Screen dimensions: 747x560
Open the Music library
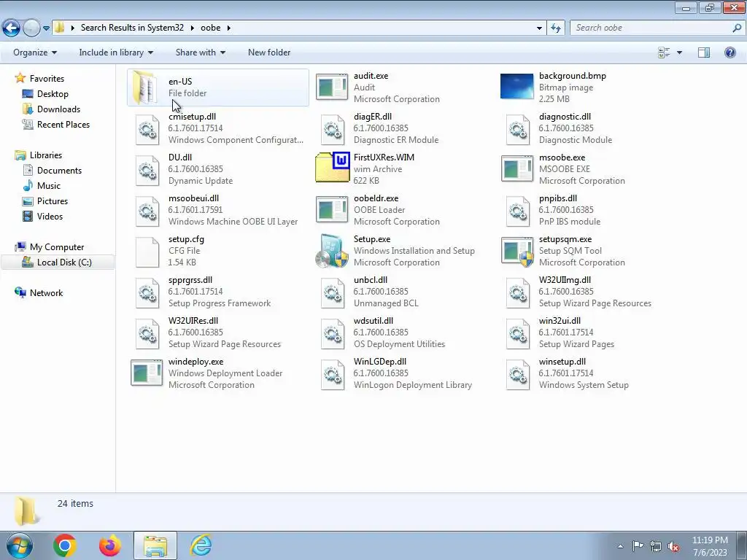click(x=49, y=186)
